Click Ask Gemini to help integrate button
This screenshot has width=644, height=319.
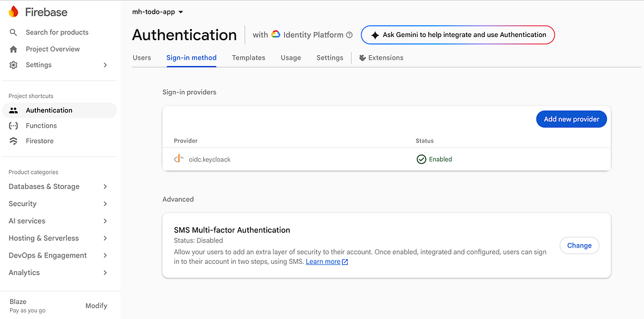point(458,35)
